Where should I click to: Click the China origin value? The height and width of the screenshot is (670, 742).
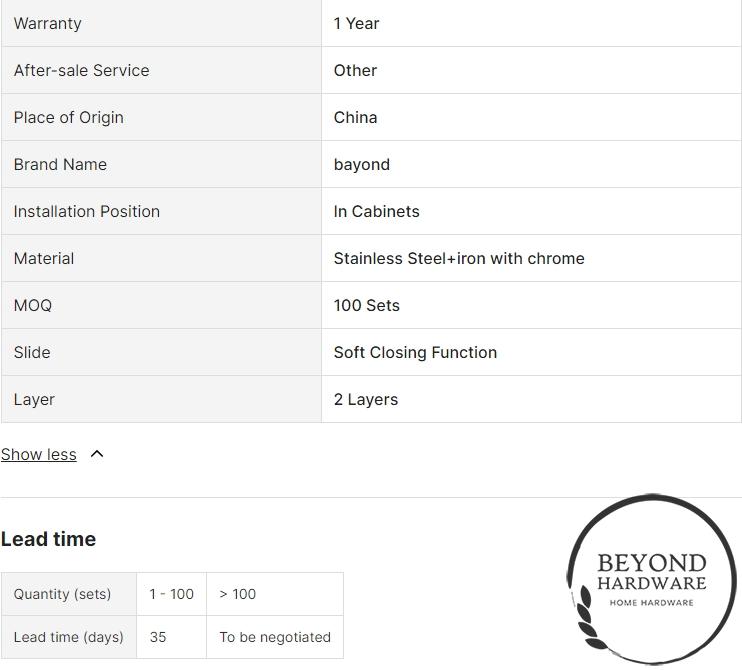coord(355,117)
